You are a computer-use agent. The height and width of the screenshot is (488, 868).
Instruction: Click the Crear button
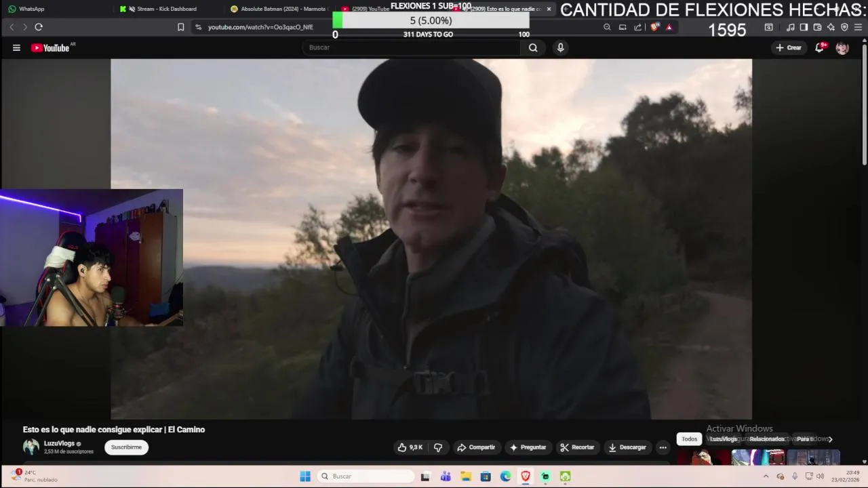tap(789, 47)
